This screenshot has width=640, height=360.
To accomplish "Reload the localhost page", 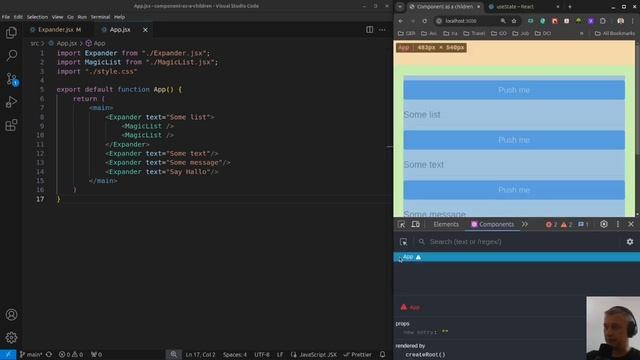I will [424, 21].
